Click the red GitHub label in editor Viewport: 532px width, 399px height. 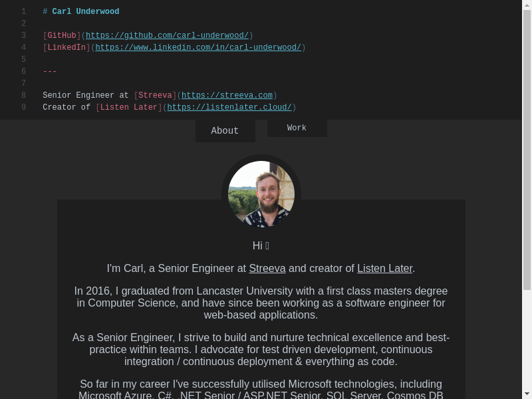pos(62,36)
